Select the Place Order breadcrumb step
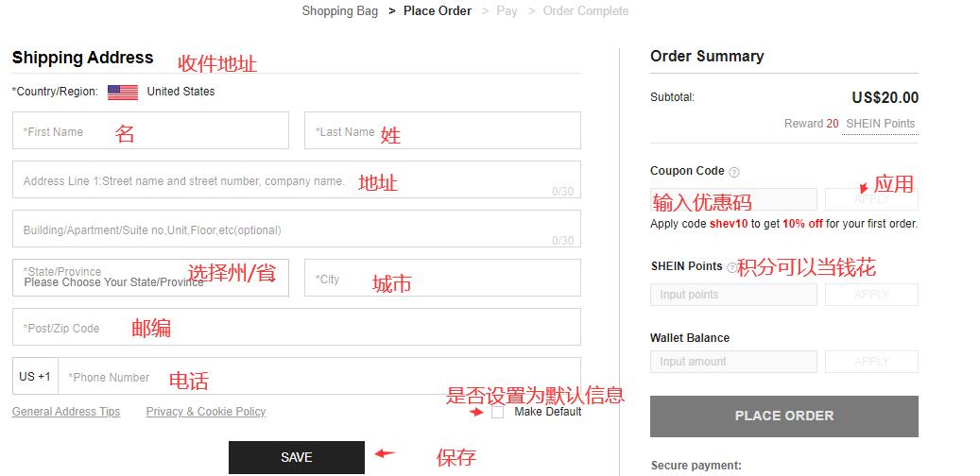 pos(438,11)
